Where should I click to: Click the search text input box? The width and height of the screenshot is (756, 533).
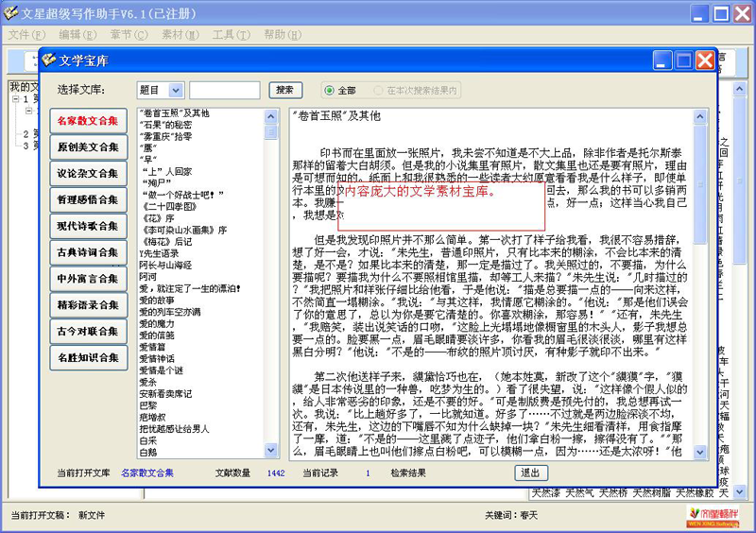pos(224,91)
